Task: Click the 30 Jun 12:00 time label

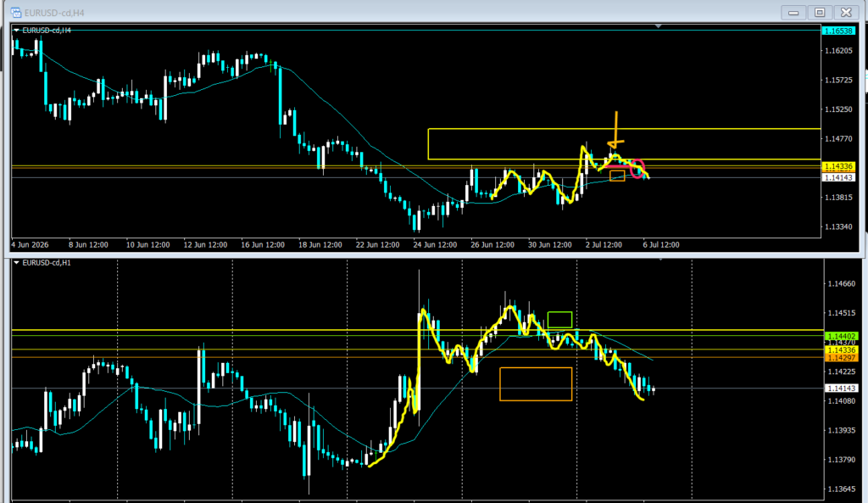Action: coord(550,245)
